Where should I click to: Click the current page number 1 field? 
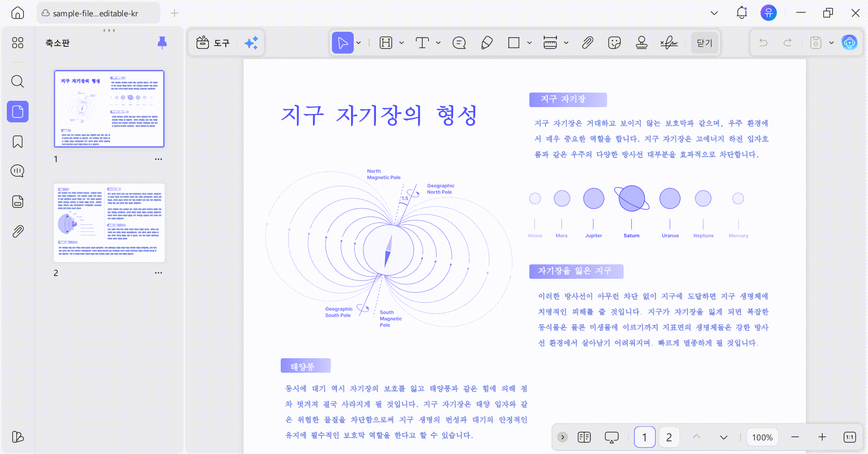[644, 437]
